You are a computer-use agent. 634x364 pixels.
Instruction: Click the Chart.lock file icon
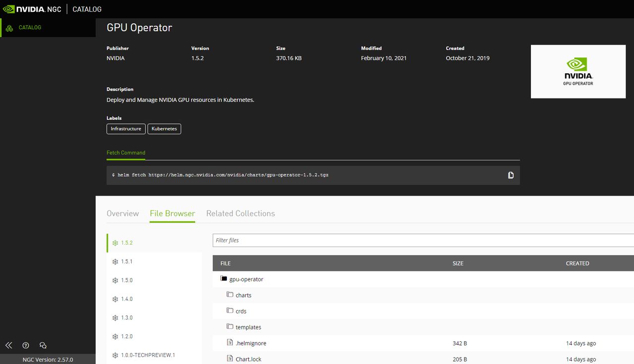coord(230,359)
